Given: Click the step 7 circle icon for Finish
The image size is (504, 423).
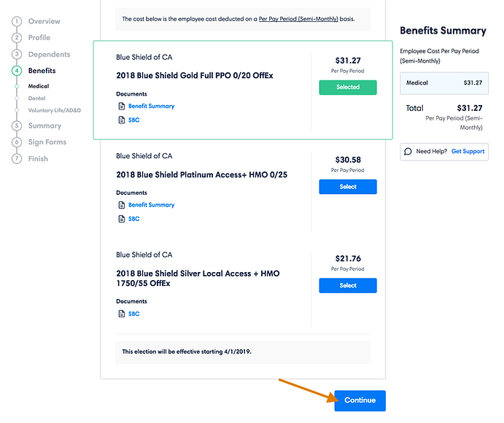Looking at the screenshot, I should (x=17, y=159).
